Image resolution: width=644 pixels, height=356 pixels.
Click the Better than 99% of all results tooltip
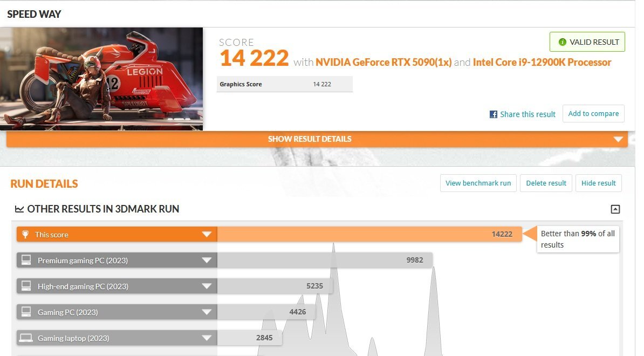[578, 239]
